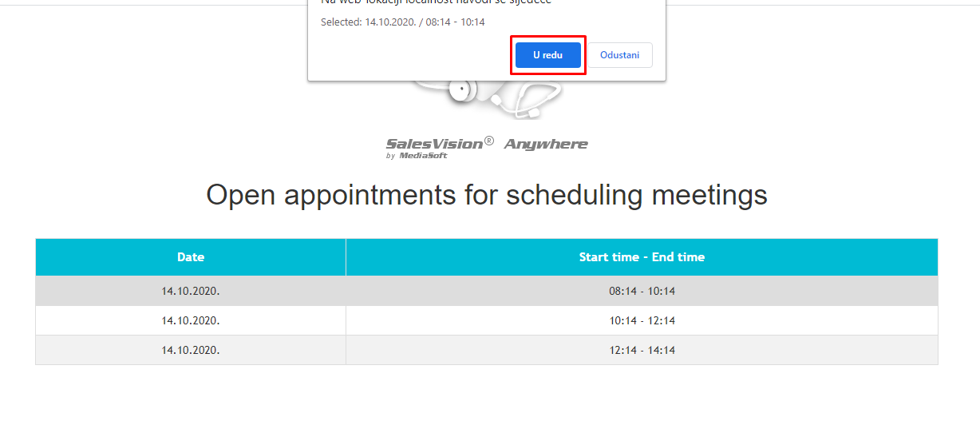Click the partially hidden dialog message line
This screenshot has height=433, width=980.
pyautogui.click(x=436, y=2)
